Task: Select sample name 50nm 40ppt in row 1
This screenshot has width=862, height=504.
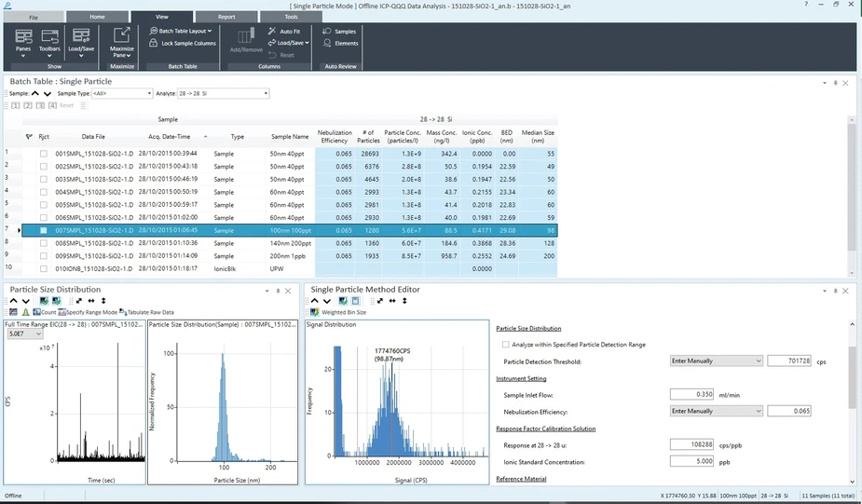Action: coord(286,154)
